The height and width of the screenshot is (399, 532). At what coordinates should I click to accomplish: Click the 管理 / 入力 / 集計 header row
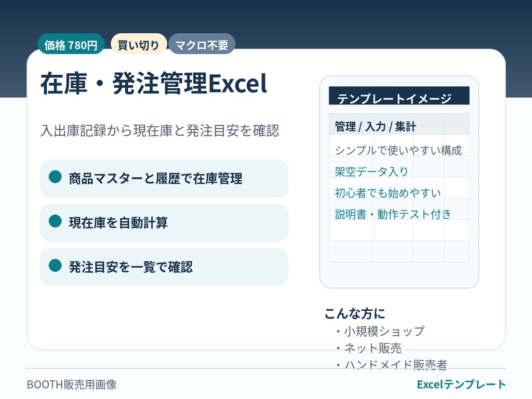(399, 124)
